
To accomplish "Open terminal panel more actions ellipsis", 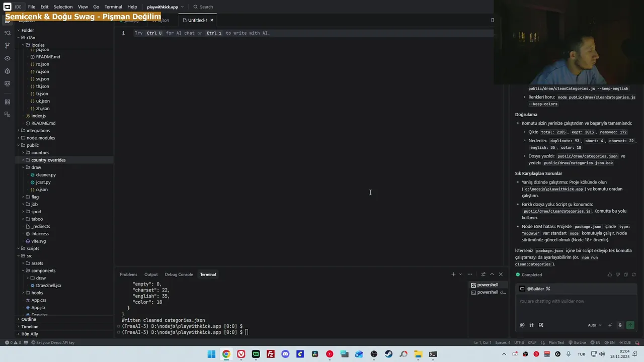I will pyautogui.click(x=470, y=275).
